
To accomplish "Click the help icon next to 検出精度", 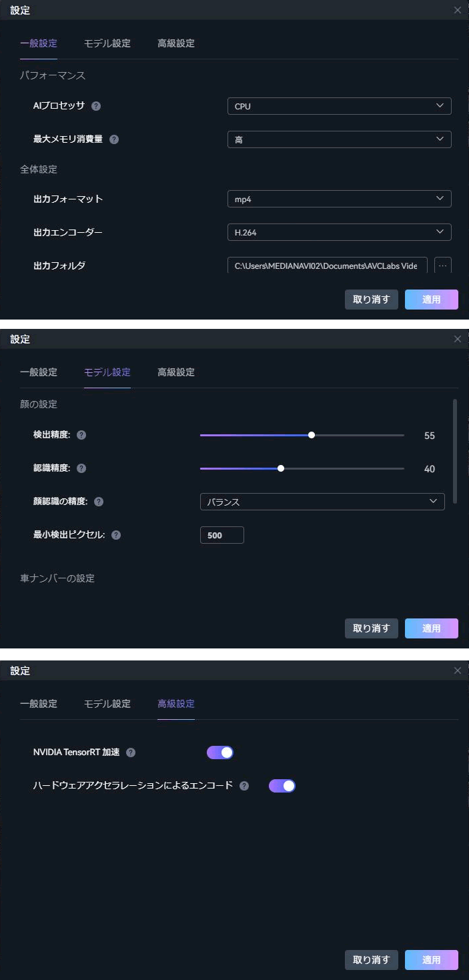I will pyautogui.click(x=81, y=435).
